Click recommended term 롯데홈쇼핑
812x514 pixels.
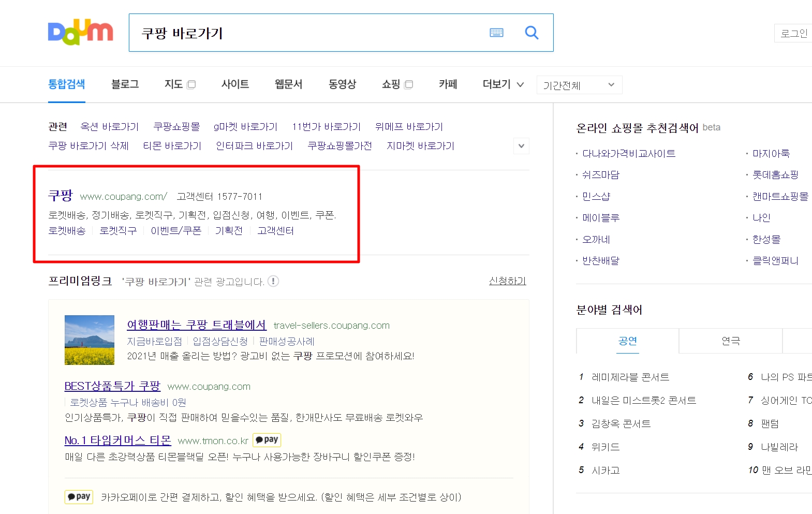click(775, 175)
